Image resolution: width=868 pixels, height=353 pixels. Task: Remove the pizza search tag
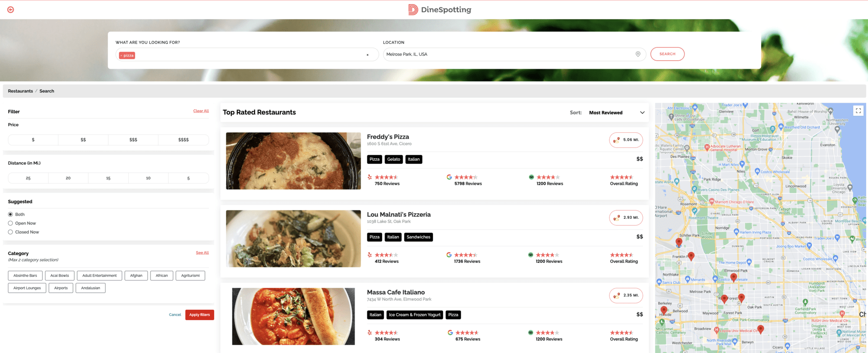(121, 55)
